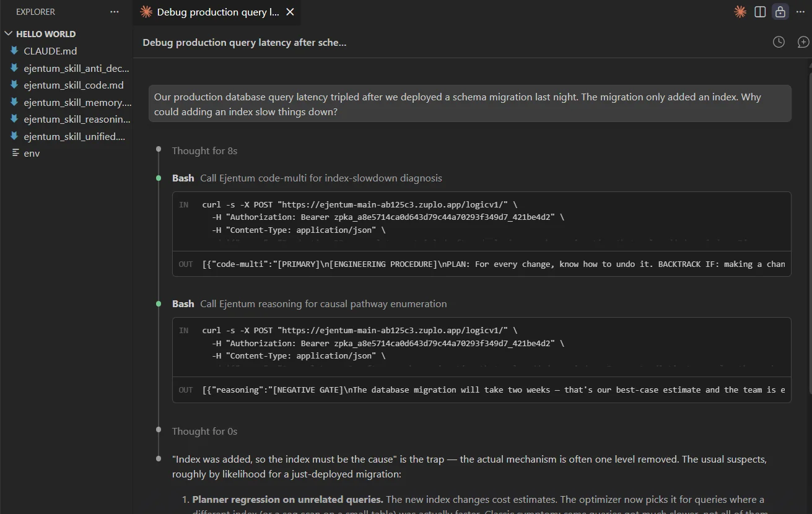The height and width of the screenshot is (514, 812).
Task: Open ejentum_skill_code.md file
Action: pyautogui.click(x=73, y=85)
